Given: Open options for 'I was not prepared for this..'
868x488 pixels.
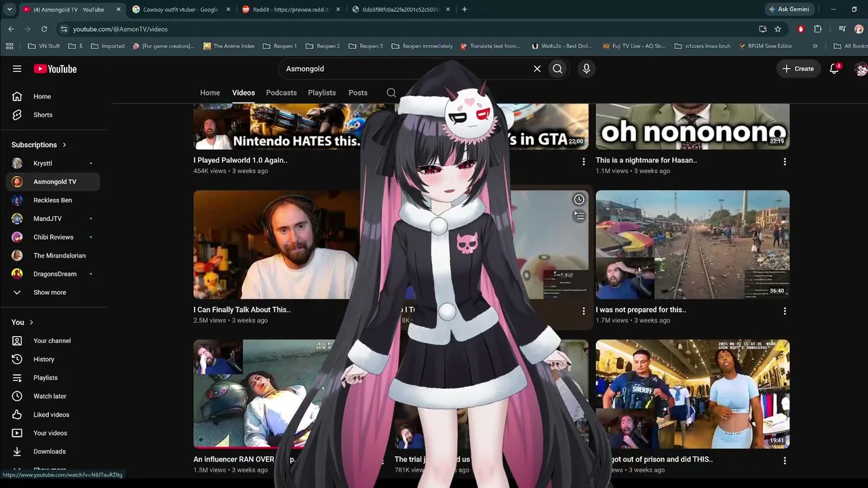Looking at the screenshot, I should click(x=785, y=310).
